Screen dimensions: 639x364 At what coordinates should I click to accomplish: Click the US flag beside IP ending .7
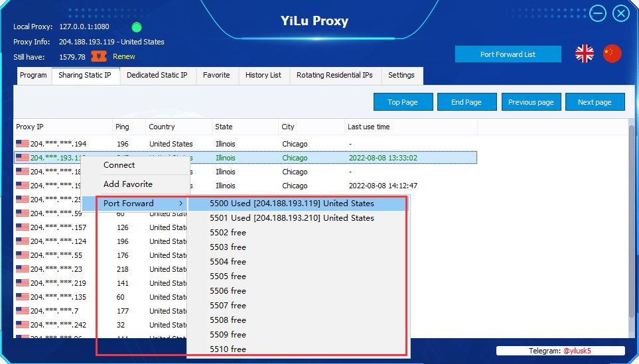point(23,310)
